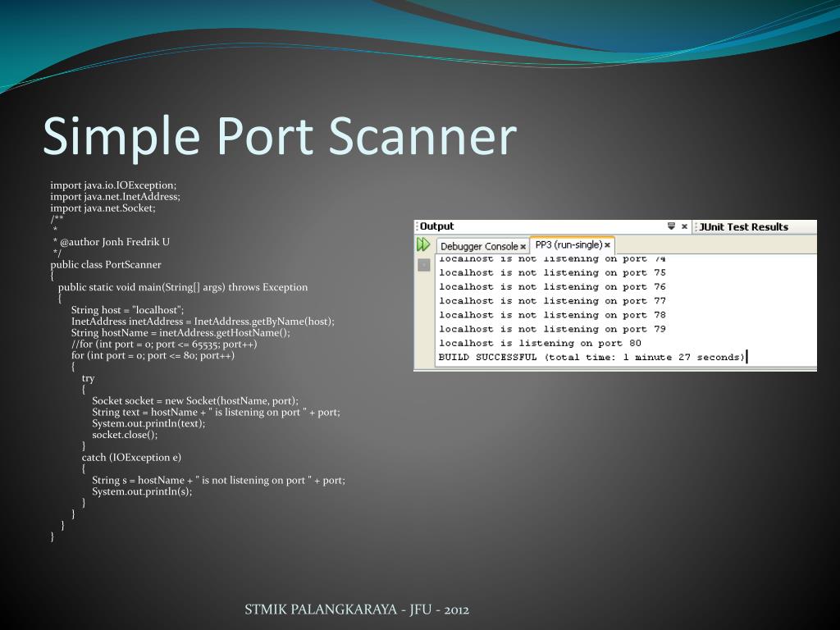840x630 pixels.
Task: Switch to the Debugger Console tab
Action: [479, 246]
